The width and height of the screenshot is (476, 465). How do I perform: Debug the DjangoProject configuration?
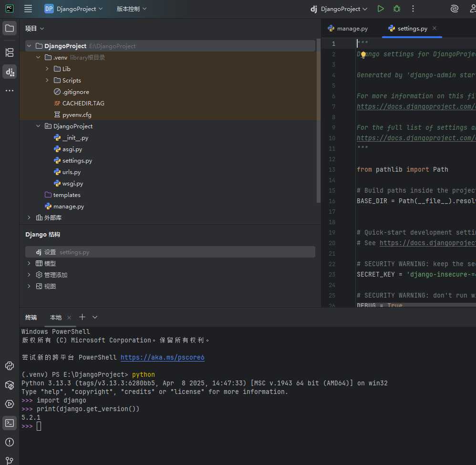(396, 9)
